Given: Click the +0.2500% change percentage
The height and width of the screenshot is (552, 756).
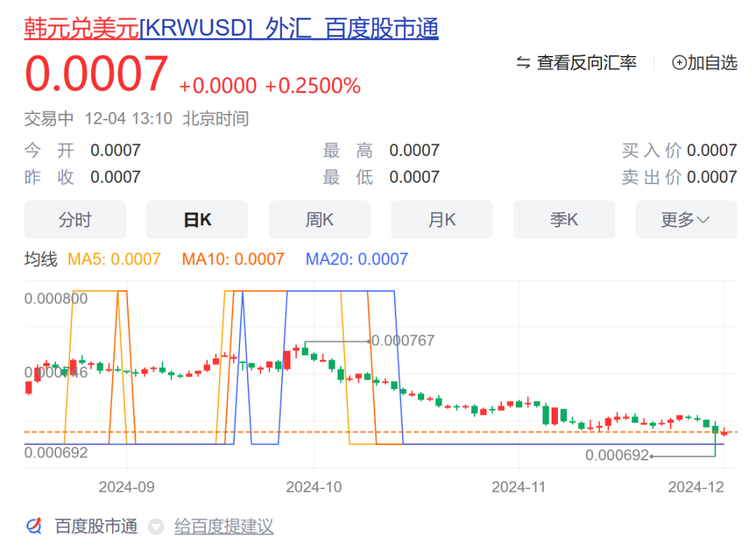Looking at the screenshot, I should (312, 86).
